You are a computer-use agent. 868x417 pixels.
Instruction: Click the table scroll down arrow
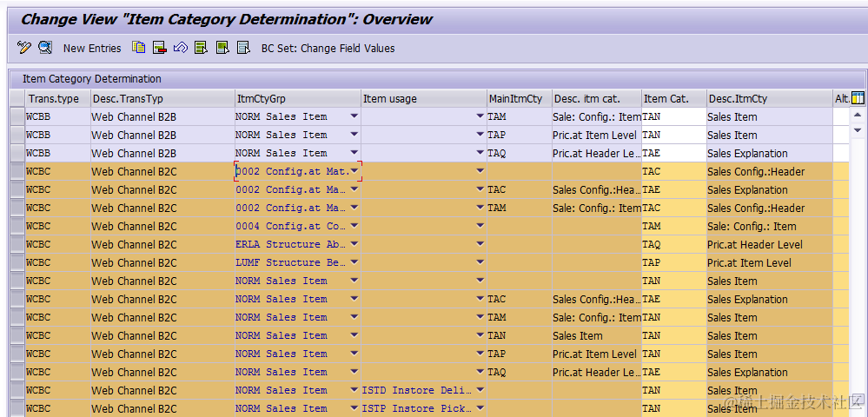[858, 130]
